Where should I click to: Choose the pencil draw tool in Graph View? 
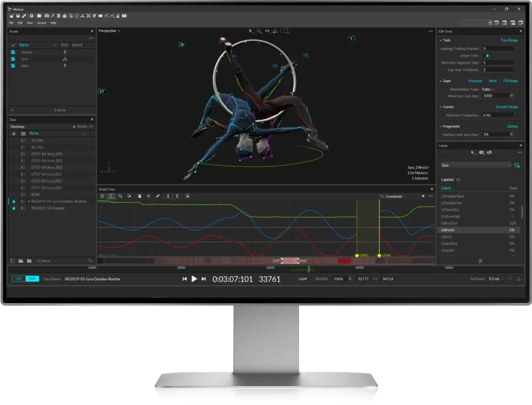pyautogui.click(x=157, y=196)
